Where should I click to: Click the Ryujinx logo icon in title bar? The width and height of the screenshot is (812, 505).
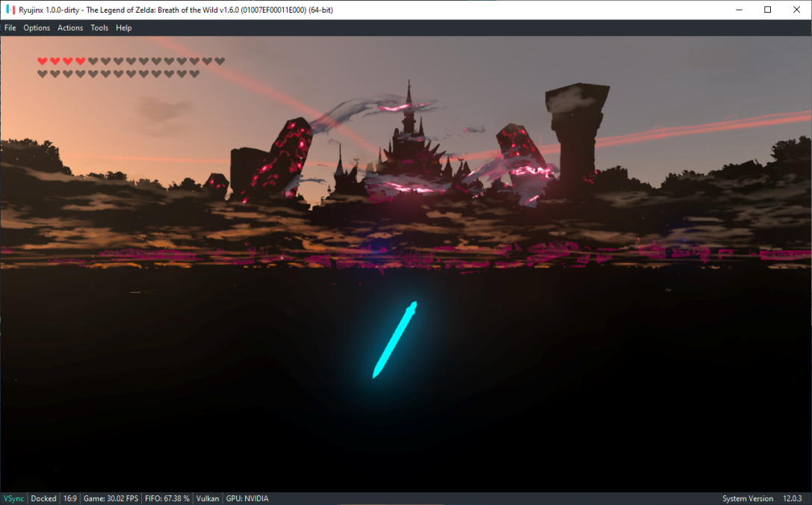pyautogui.click(x=10, y=10)
